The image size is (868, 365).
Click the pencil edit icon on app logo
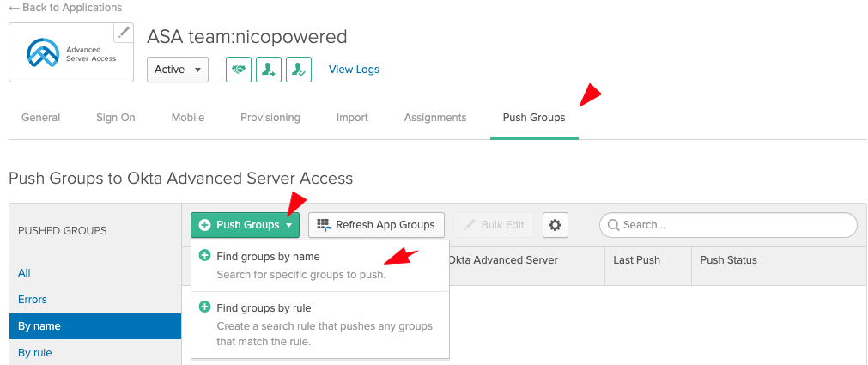click(x=124, y=33)
